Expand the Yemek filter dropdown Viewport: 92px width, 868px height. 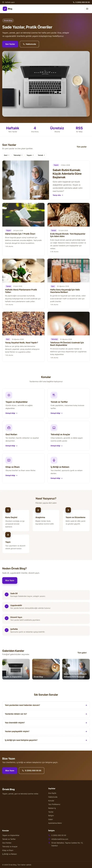41,155
